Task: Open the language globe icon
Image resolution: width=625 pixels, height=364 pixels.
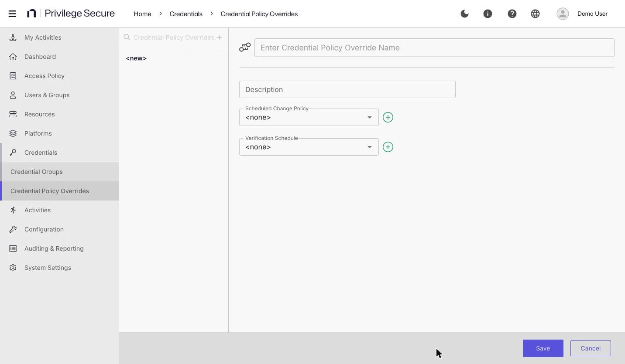Action: pos(535,14)
